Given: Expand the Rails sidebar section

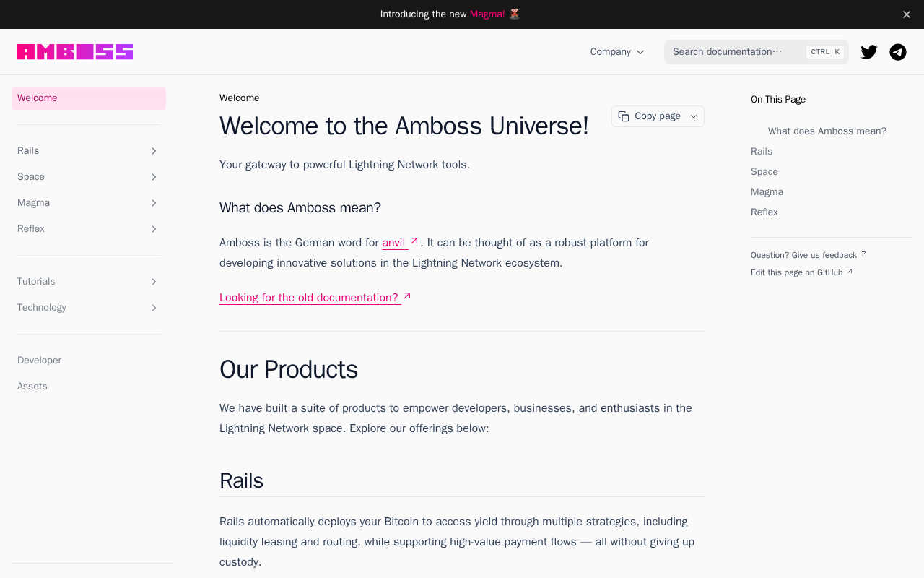Looking at the screenshot, I should click(x=154, y=151).
